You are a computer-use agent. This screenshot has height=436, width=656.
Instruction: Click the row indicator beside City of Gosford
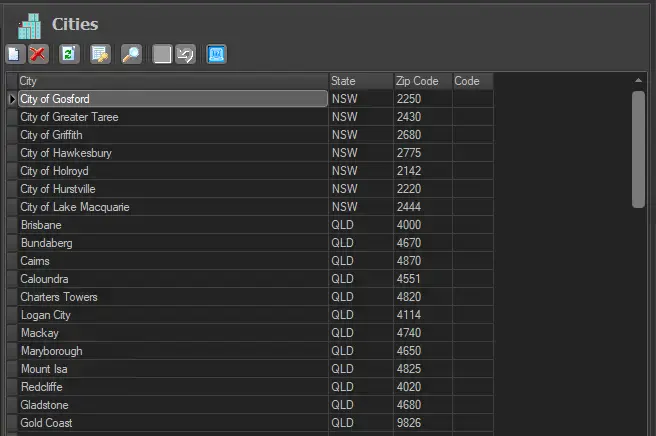point(12,99)
